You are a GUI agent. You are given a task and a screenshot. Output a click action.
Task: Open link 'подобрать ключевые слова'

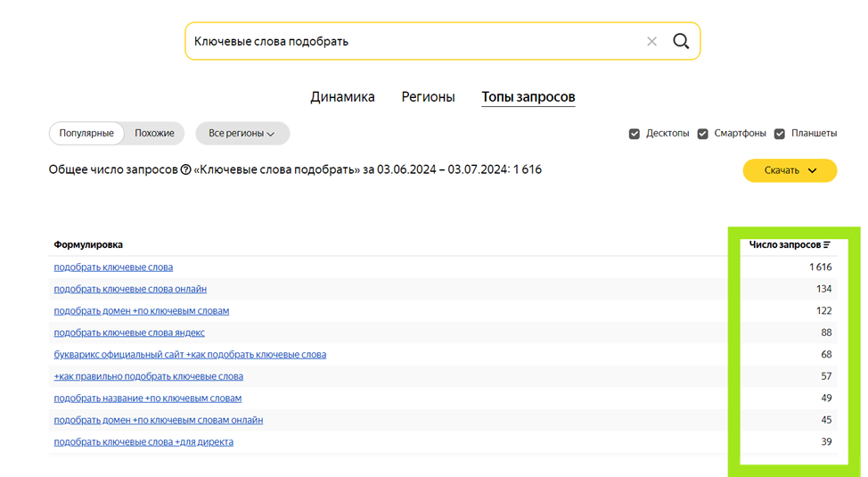pyautogui.click(x=113, y=267)
